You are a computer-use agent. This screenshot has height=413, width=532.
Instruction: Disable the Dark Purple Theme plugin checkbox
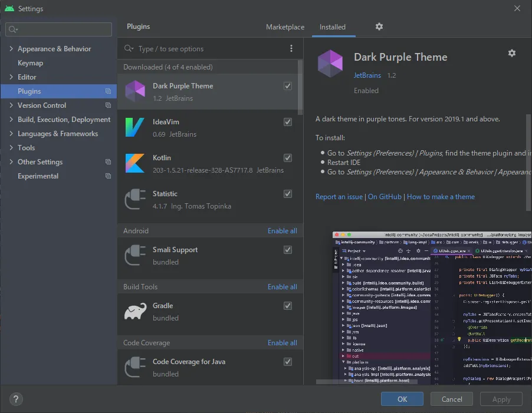(288, 86)
